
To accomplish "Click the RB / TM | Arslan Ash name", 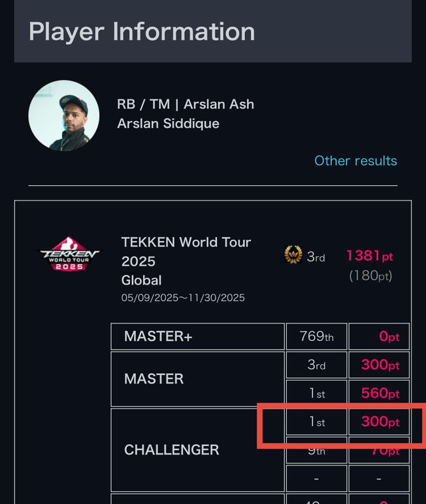I will point(186,104).
